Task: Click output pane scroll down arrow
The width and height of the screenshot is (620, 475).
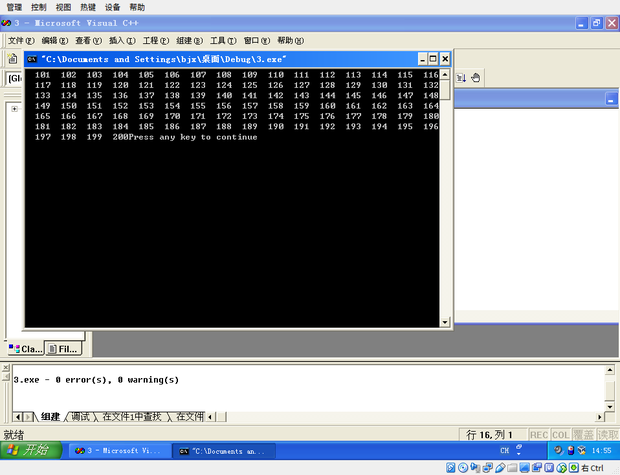Action: (610, 407)
